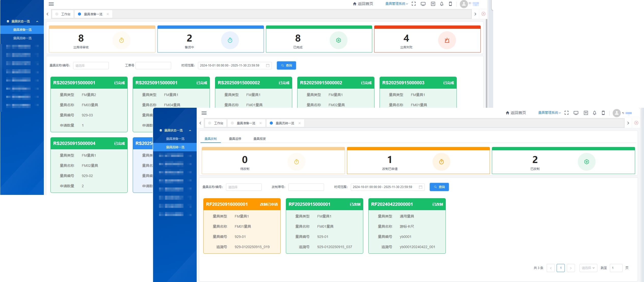Click red alarm icon on 出库失败 card

447,40
